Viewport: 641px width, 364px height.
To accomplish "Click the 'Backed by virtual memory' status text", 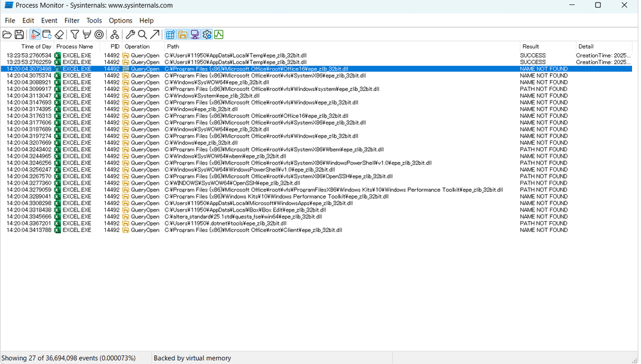I will coord(192,358).
